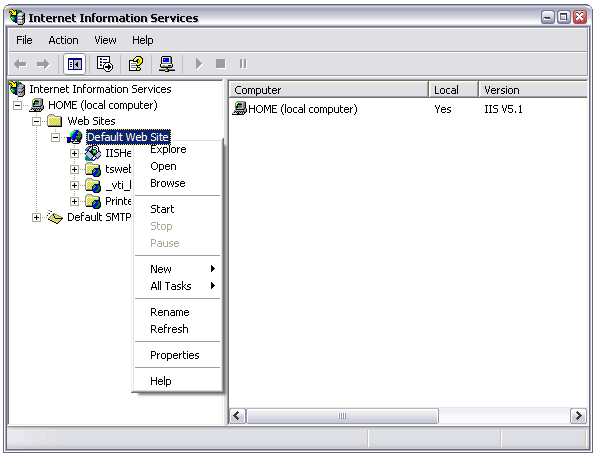Click the HOME computer icon in tree
Screen dimensions: 593x457
pos(37,105)
